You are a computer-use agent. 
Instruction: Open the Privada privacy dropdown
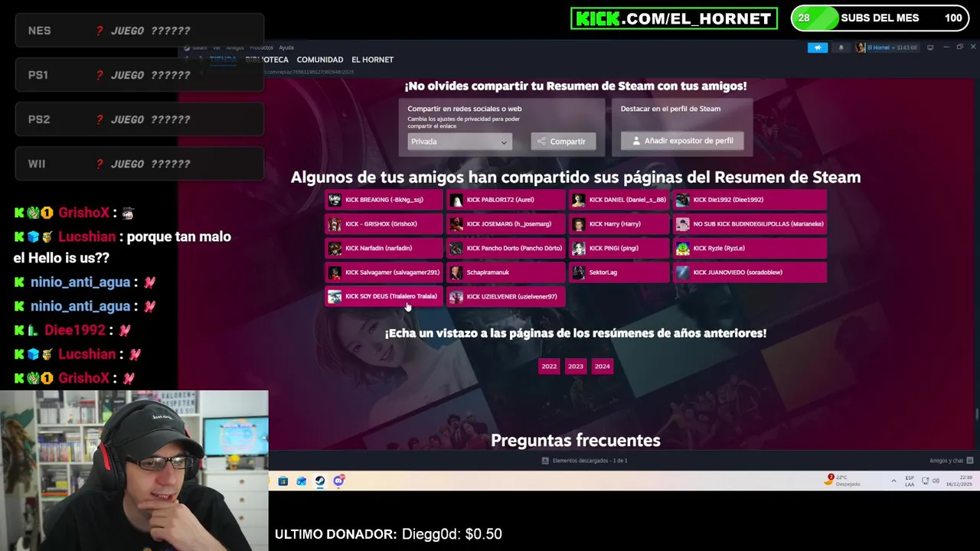459,142
